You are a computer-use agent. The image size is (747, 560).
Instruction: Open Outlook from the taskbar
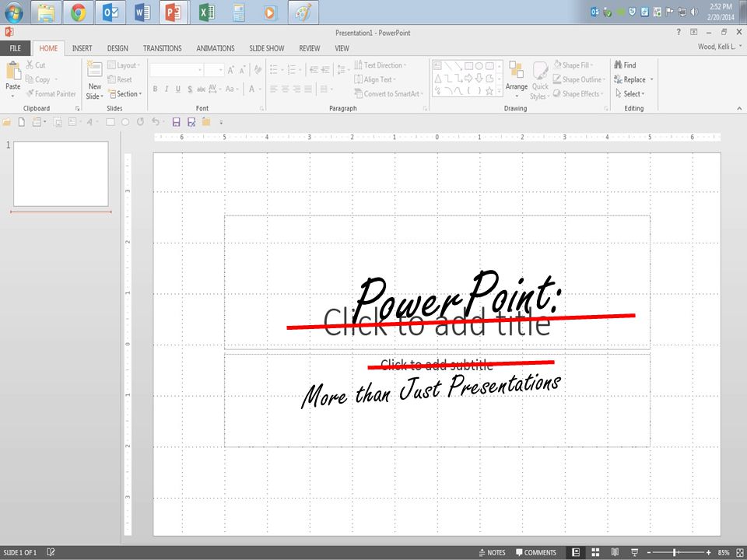pyautogui.click(x=110, y=12)
